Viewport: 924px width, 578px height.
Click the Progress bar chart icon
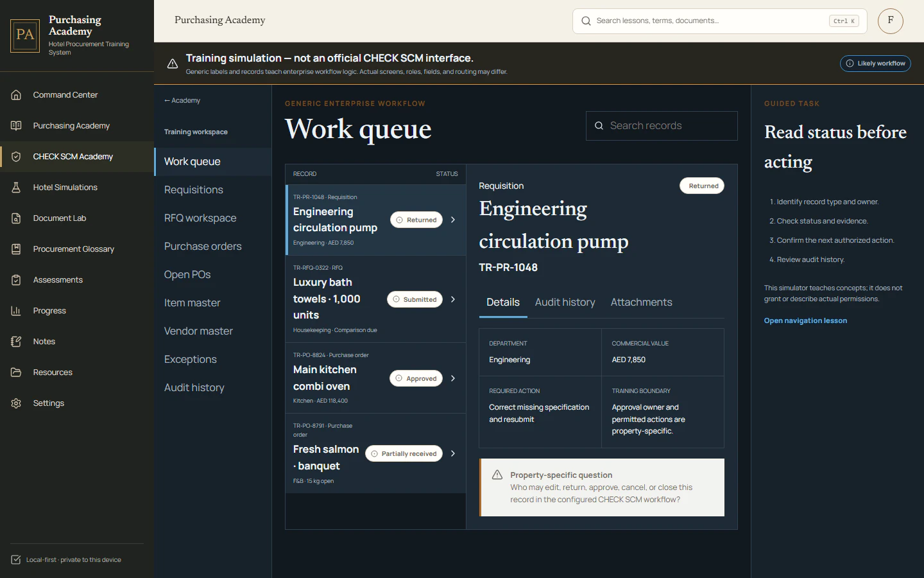coord(16,311)
